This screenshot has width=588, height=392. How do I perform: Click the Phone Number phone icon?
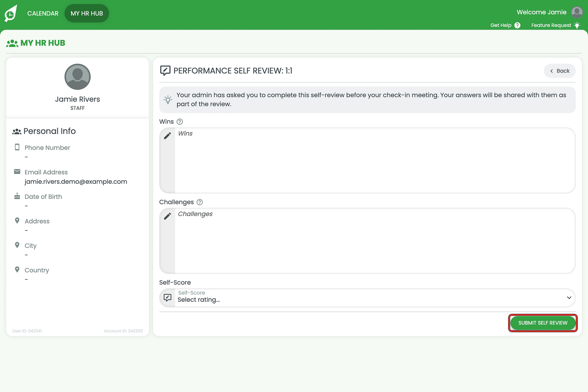tap(17, 147)
